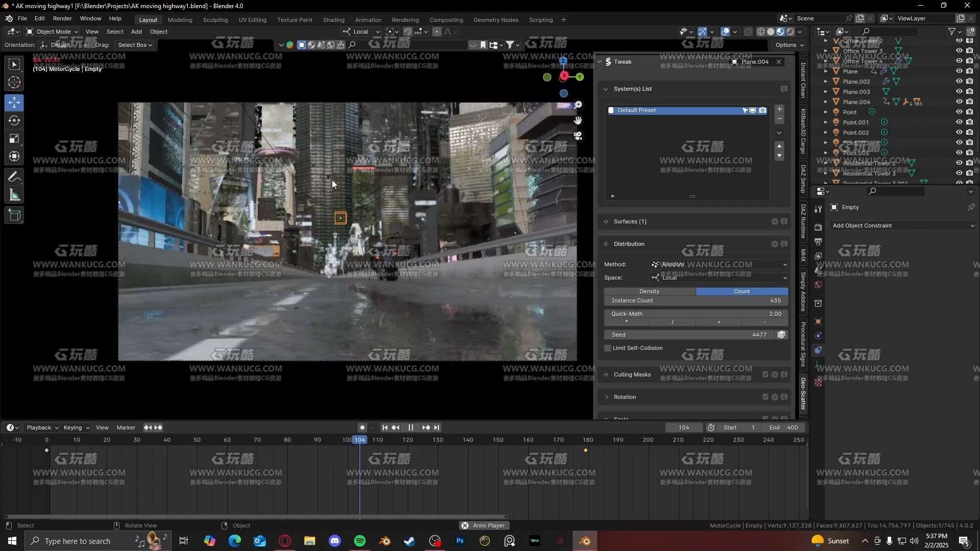
Task: Open Spotify from the taskbar
Action: tap(360, 541)
